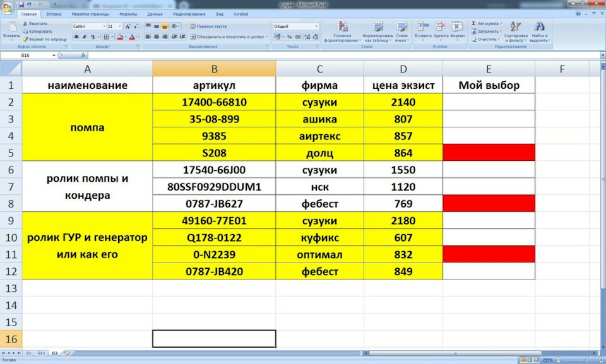Toggle italic К formatting
This screenshot has width=606, height=364.
tap(85, 37)
